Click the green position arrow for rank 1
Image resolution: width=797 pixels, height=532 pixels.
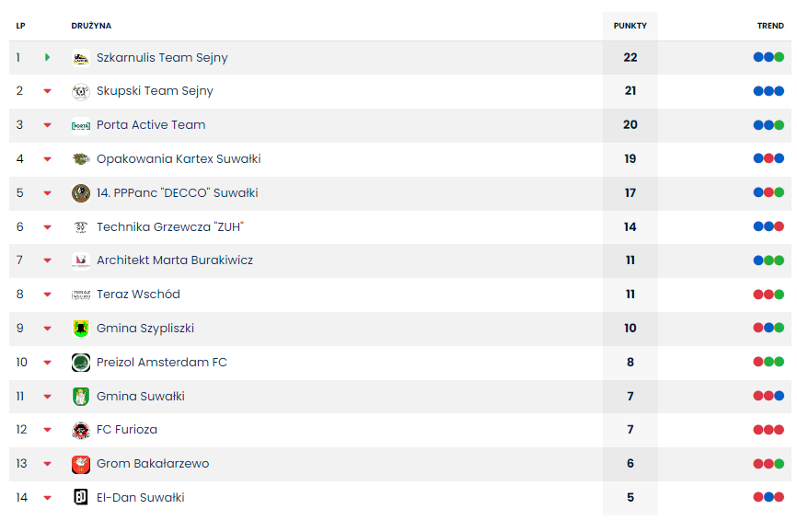47,58
